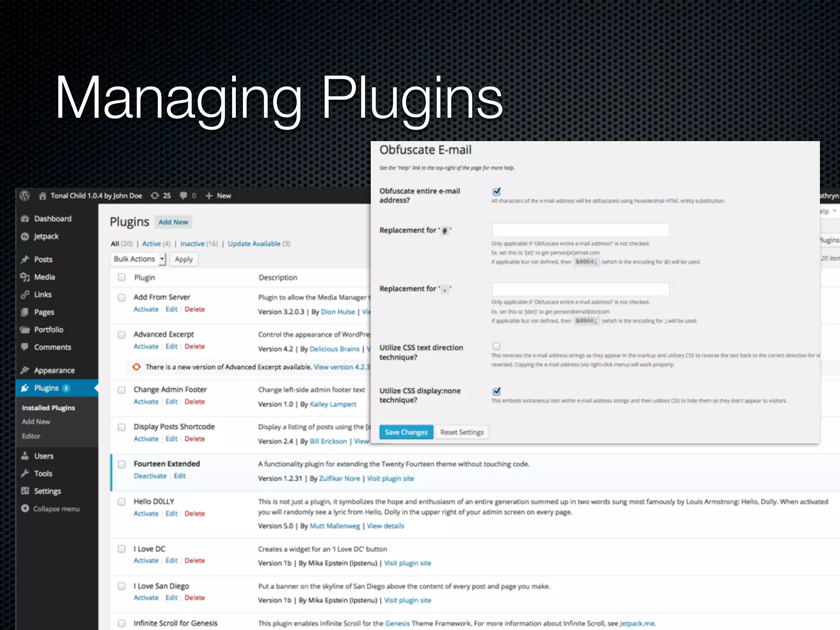Click the Dashboard gauge icon
The width and height of the screenshot is (840, 630).
pos(25,219)
